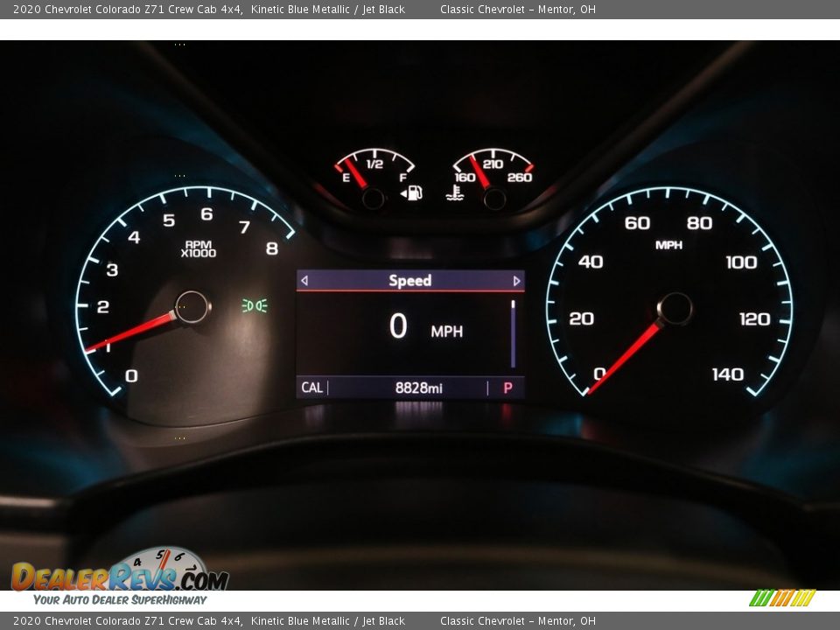Viewport: 840px width, 630px height.
Task: Click the 8828mi odometer reading
Action: click(x=418, y=388)
